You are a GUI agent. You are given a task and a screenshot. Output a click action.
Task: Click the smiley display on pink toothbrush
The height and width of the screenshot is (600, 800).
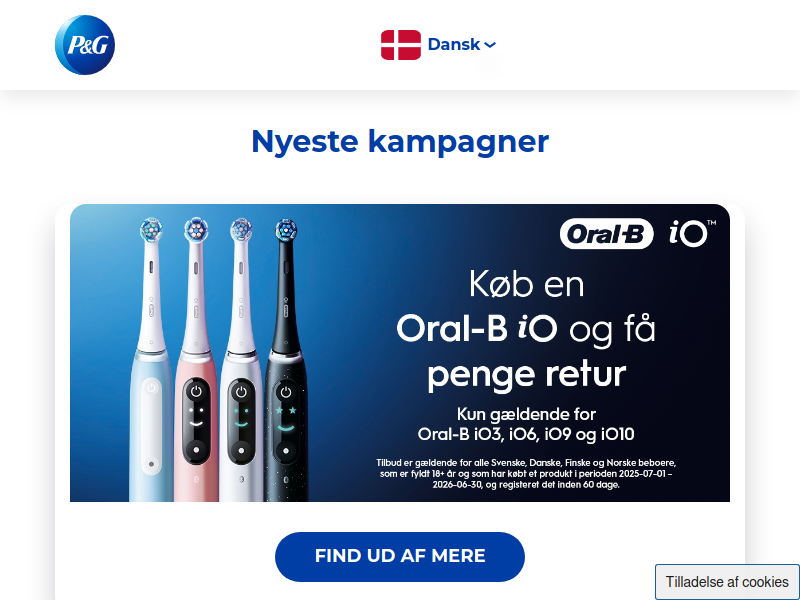pyautogui.click(x=196, y=420)
